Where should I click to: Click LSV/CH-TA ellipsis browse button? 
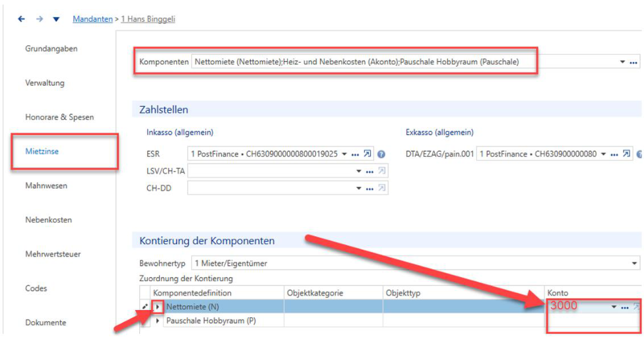coord(370,171)
